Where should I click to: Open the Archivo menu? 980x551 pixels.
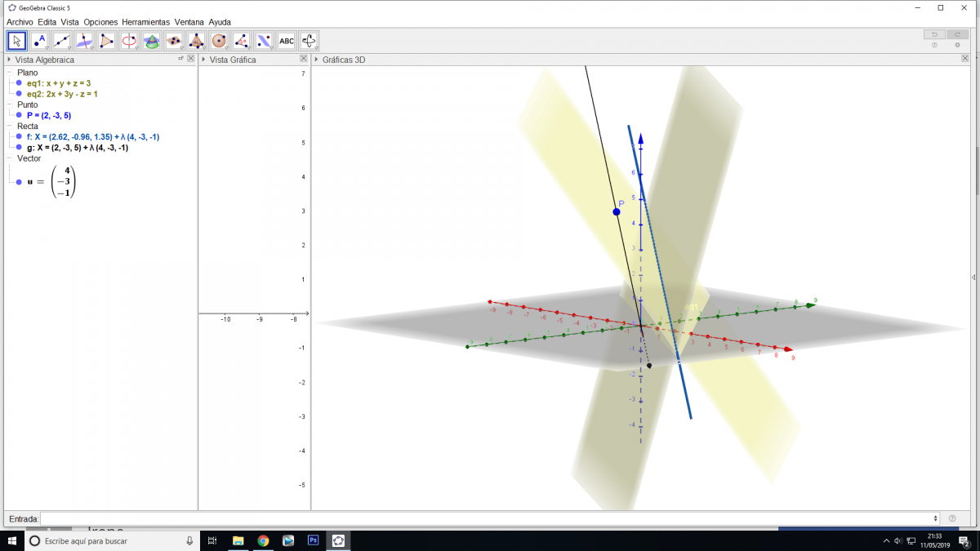(x=20, y=22)
